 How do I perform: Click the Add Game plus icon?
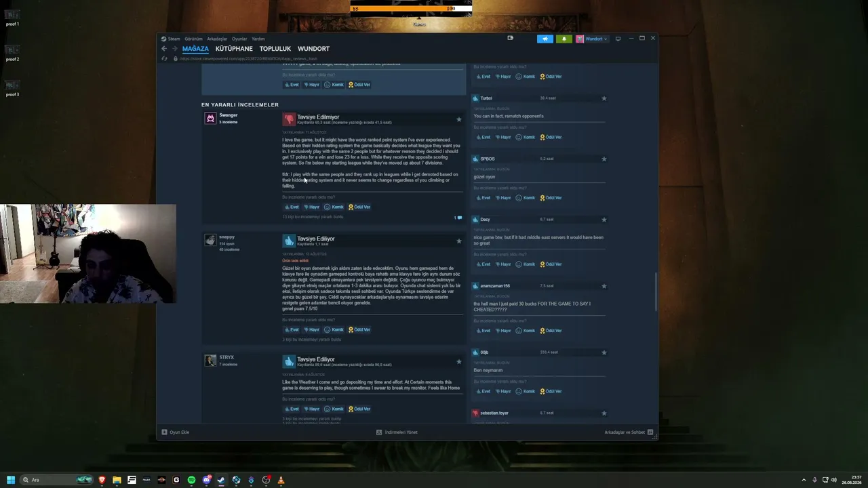(164, 432)
